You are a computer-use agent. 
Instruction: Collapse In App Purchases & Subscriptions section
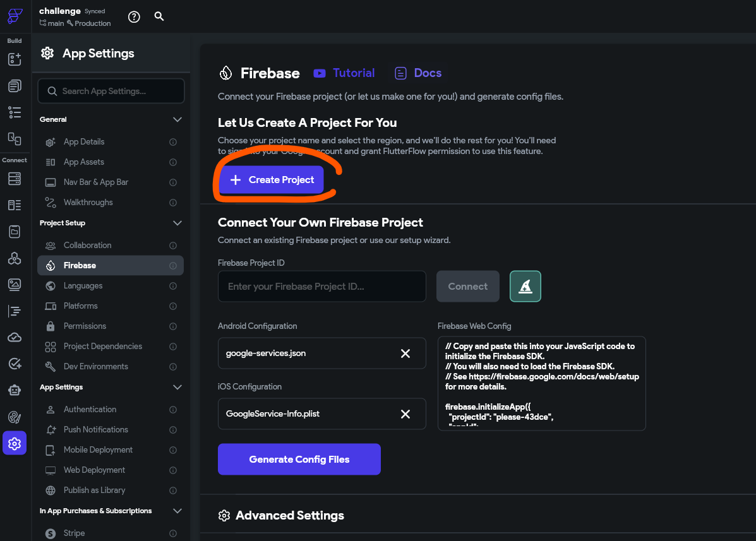point(177,511)
